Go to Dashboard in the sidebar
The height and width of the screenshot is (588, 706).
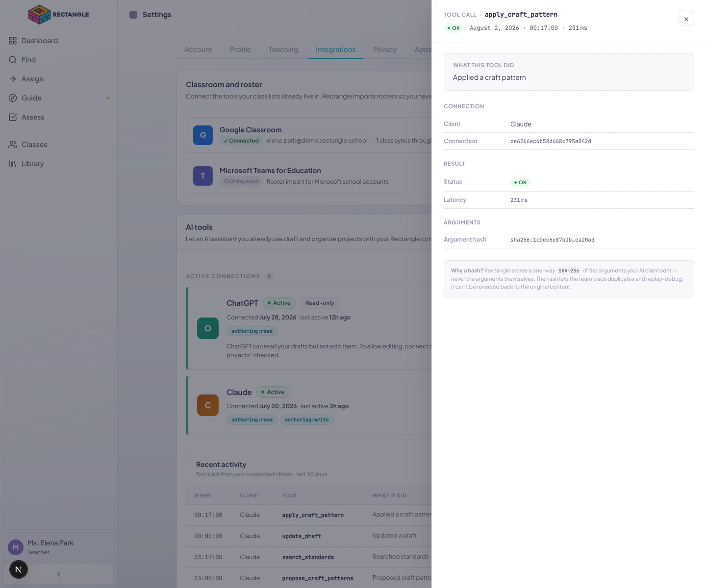[x=59, y=41]
